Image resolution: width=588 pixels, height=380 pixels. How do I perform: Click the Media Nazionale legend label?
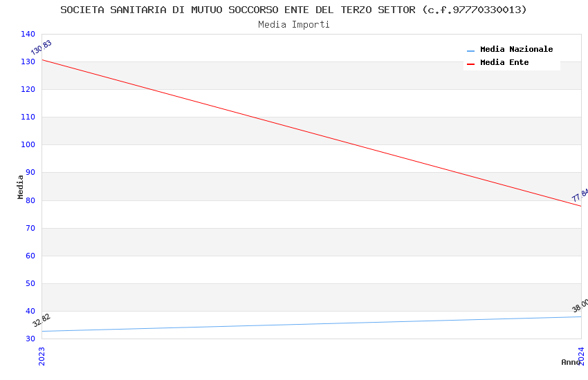pyautogui.click(x=516, y=50)
